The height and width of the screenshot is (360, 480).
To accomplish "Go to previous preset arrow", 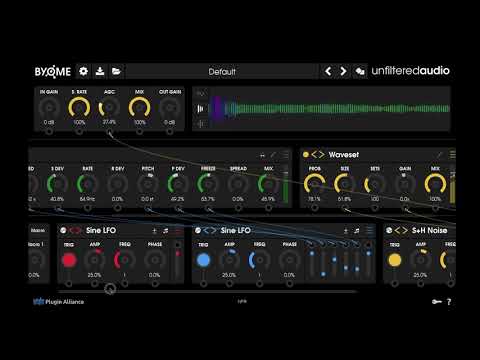I will (328, 71).
